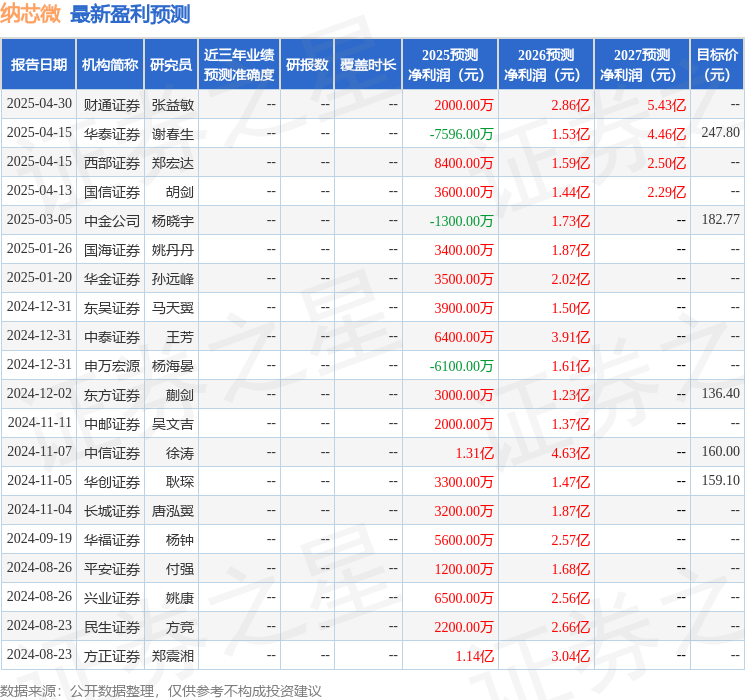Screen dimensions: 745x700
Task: Select the 2025预测净利润 column header
Action: [450, 65]
